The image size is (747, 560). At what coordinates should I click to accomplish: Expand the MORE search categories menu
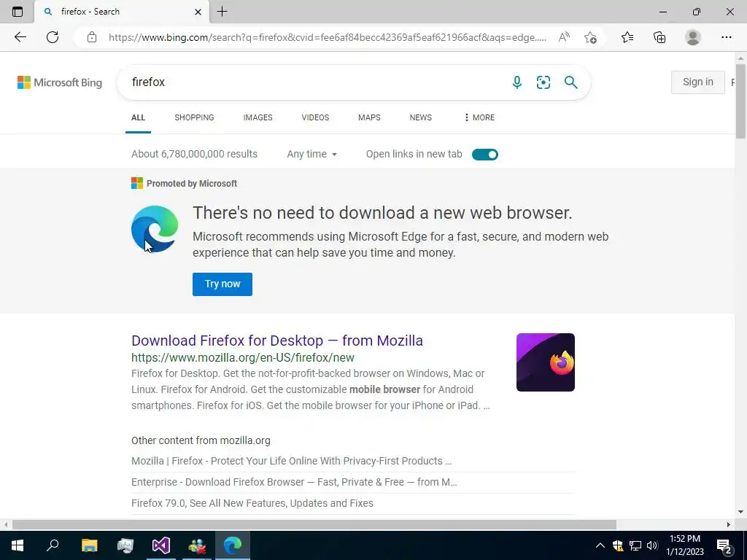pyautogui.click(x=480, y=117)
